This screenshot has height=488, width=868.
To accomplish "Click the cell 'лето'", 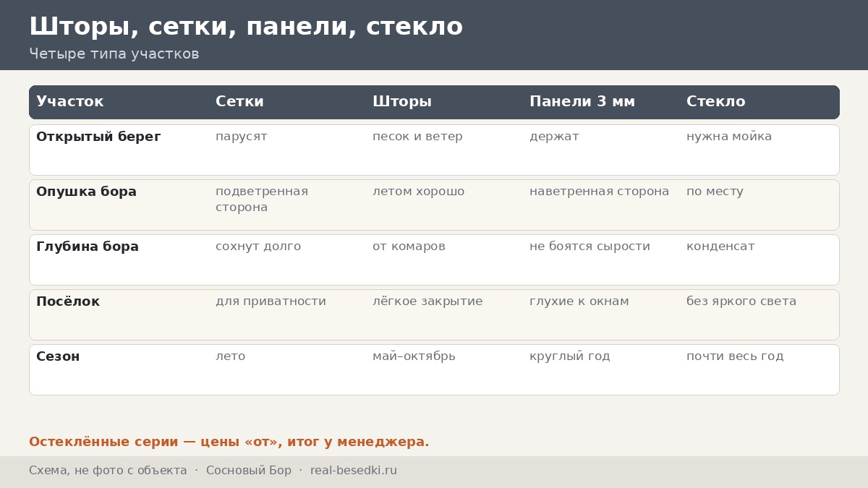I will click(230, 356).
